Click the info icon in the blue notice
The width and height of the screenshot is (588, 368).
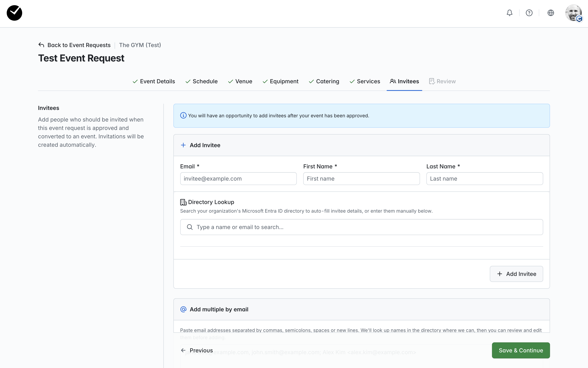183,116
